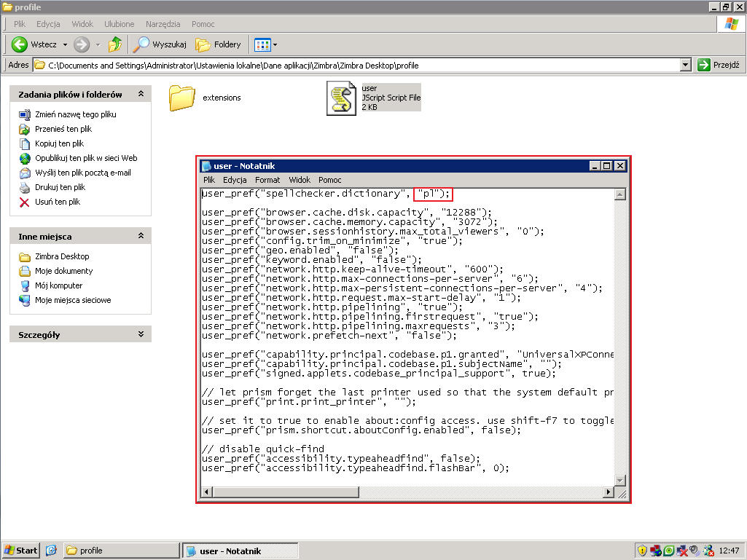The width and height of the screenshot is (747, 560).
Task: Click the views icon in toolbar
Action: (x=262, y=44)
